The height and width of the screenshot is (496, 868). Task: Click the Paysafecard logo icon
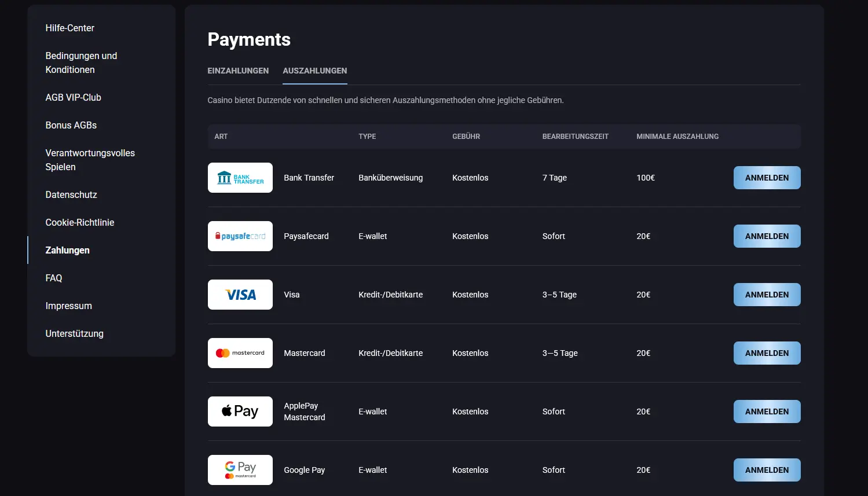coord(240,236)
